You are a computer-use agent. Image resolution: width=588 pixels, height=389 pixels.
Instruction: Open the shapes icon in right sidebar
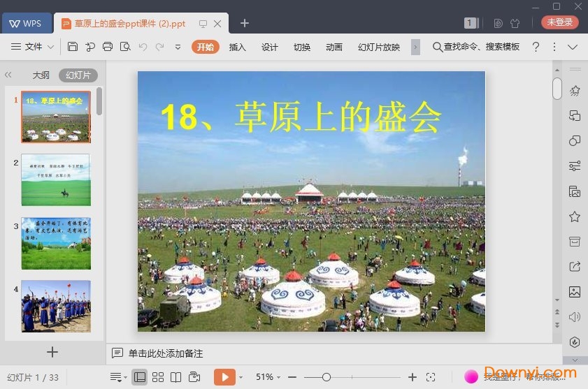tap(575, 141)
